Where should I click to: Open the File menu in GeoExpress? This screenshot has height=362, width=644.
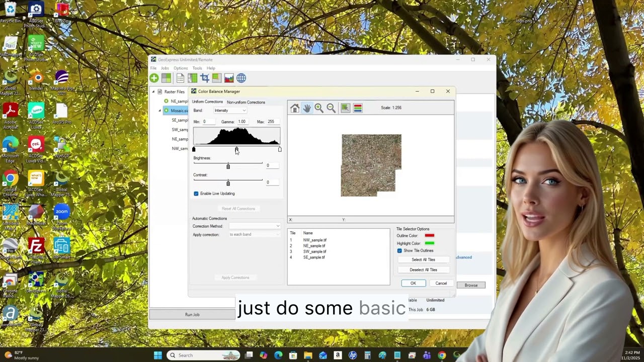(x=153, y=68)
